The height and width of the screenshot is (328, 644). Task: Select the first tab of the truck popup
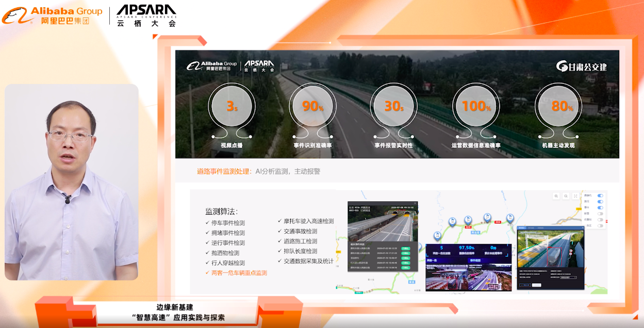click(x=522, y=228)
